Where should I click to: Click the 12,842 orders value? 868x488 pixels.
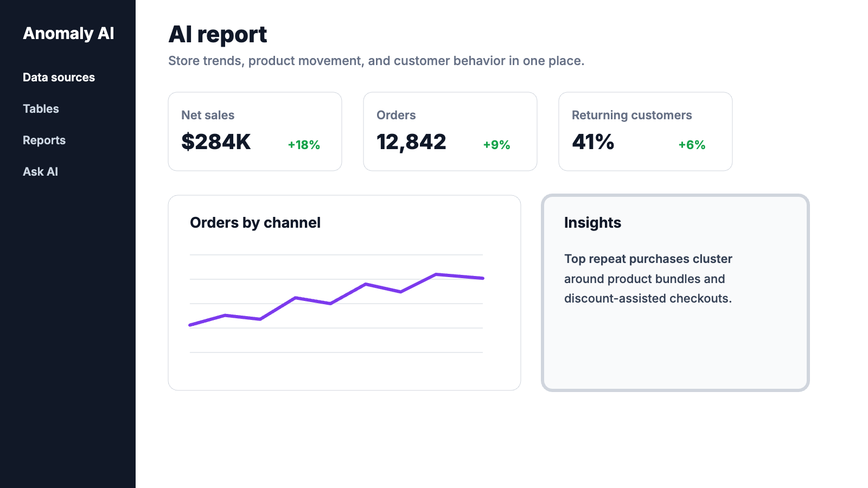click(x=411, y=142)
